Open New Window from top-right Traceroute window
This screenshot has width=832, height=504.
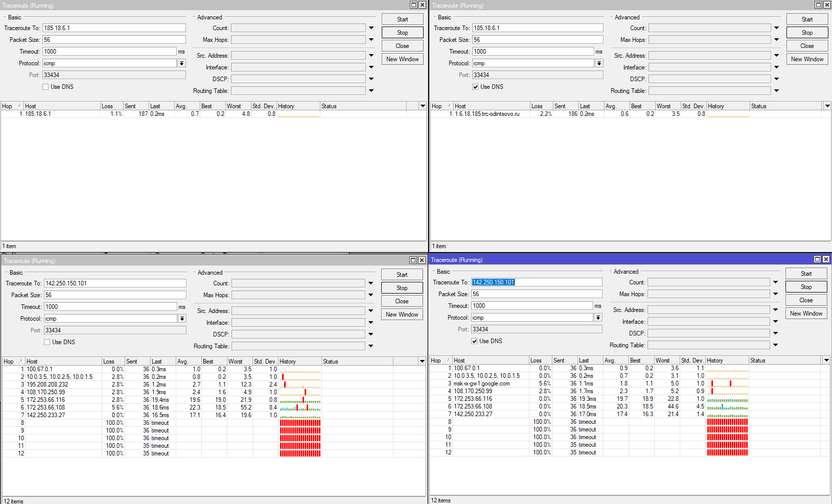pyautogui.click(x=807, y=59)
